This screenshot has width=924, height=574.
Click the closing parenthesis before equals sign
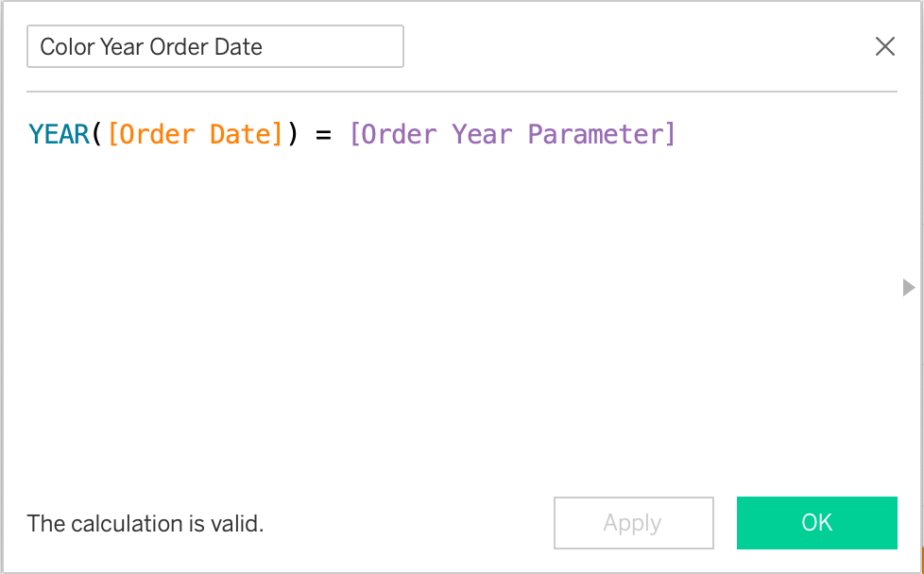pyautogui.click(x=293, y=134)
